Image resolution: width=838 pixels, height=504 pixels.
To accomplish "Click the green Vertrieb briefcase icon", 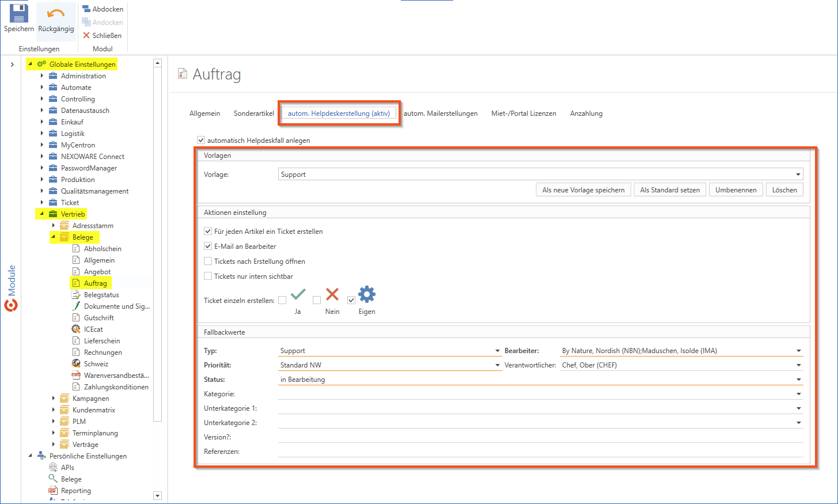I will (x=53, y=214).
